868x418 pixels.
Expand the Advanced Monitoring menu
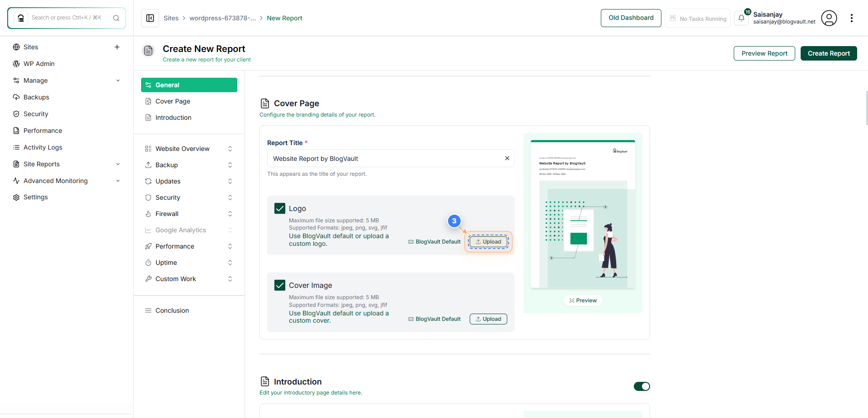pyautogui.click(x=118, y=181)
